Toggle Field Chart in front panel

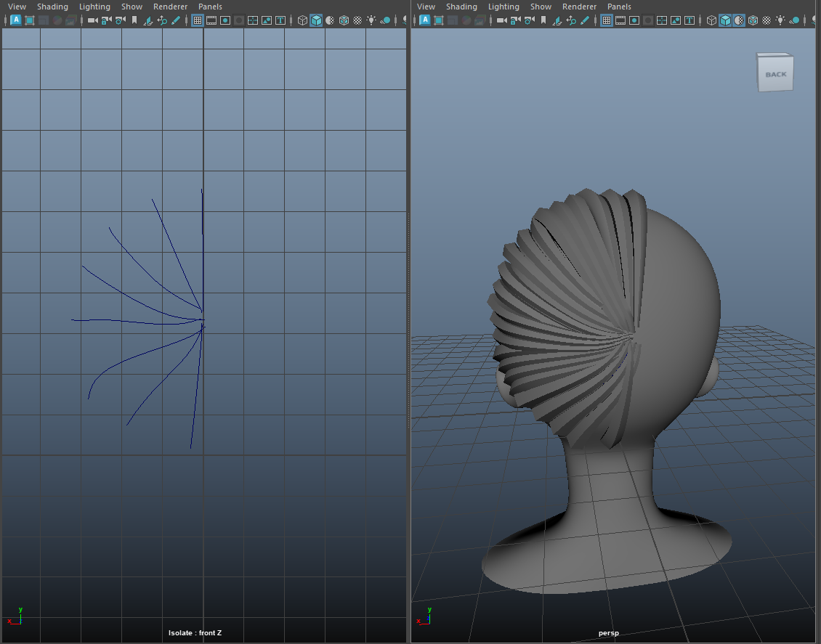click(253, 20)
